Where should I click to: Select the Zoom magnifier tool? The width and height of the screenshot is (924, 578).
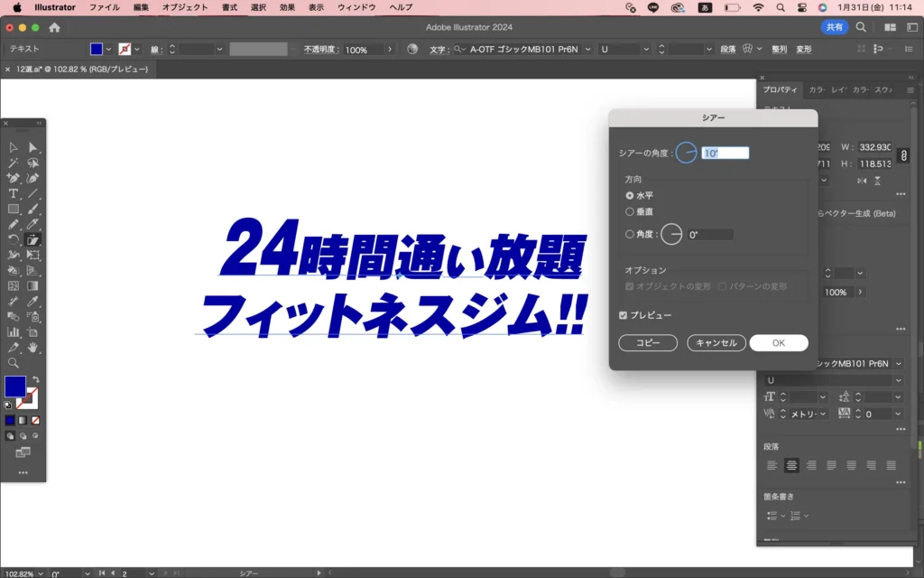(14, 362)
